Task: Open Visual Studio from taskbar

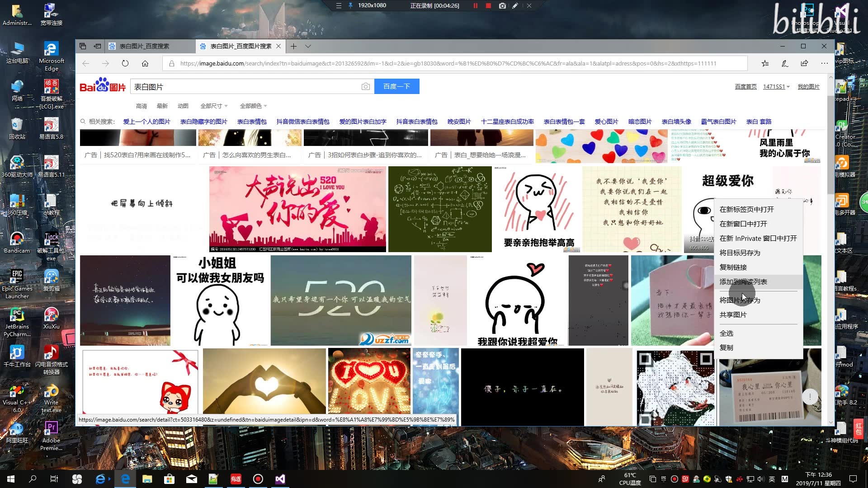Action: 280,479
